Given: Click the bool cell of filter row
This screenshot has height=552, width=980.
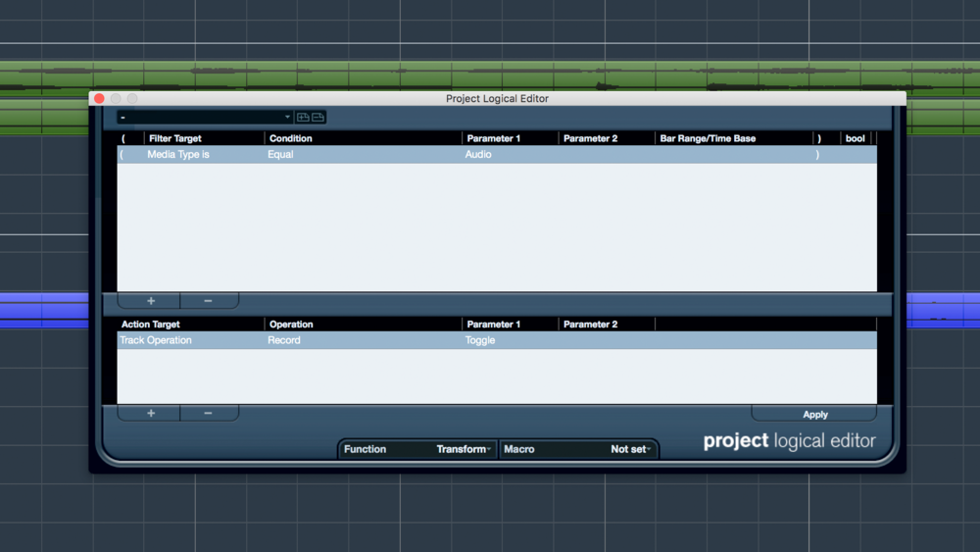Looking at the screenshot, I should click(x=856, y=155).
